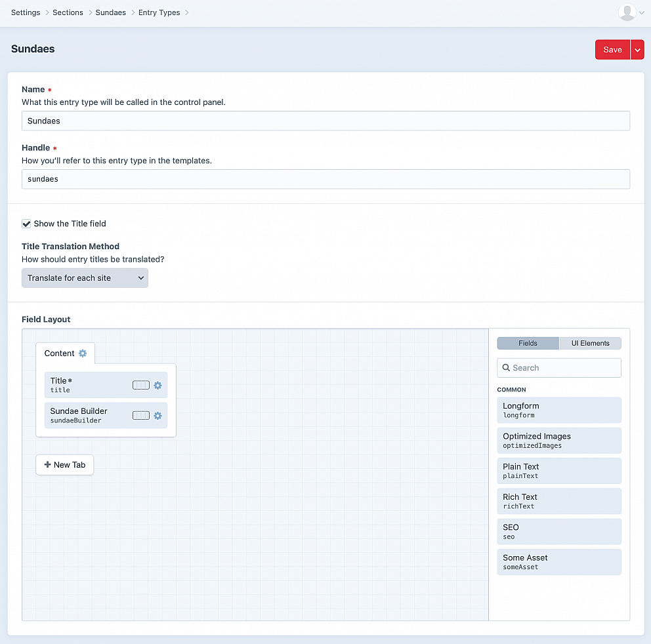Open the Save button's dropdown arrow

(x=637, y=49)
